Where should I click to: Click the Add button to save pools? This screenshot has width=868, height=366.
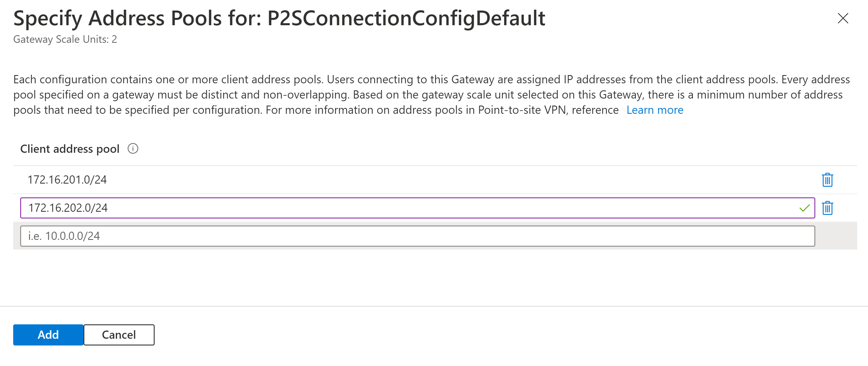pos(48,335)
